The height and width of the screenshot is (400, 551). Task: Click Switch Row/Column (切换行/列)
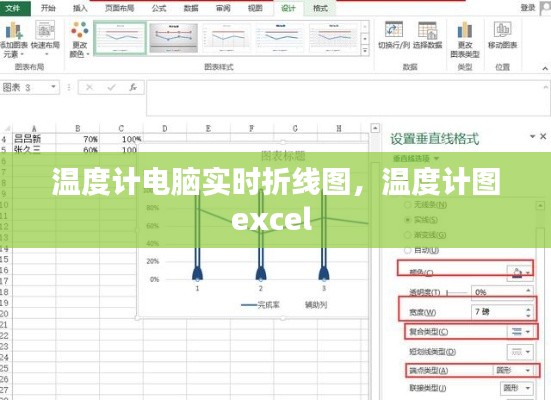(394, 35)
